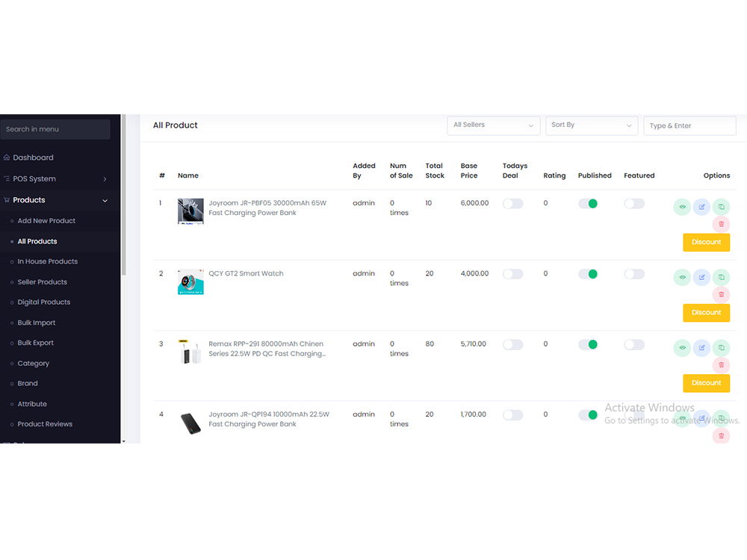Open Digital Products menu item

44,302
